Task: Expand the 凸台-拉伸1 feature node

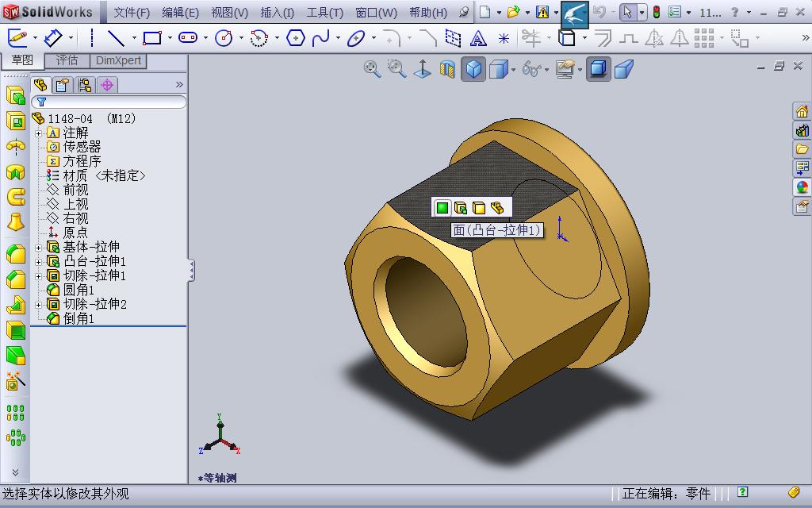Action: tap(38, 262)
